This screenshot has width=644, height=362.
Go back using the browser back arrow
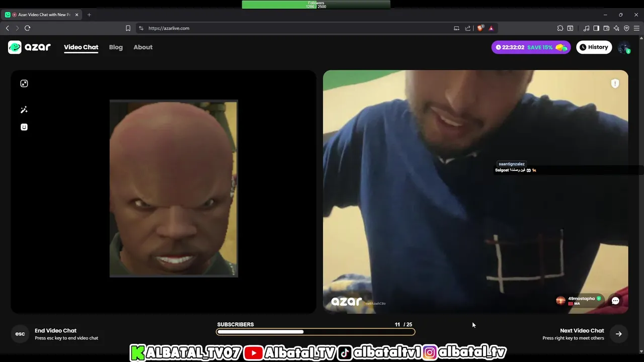coord(7,28)
